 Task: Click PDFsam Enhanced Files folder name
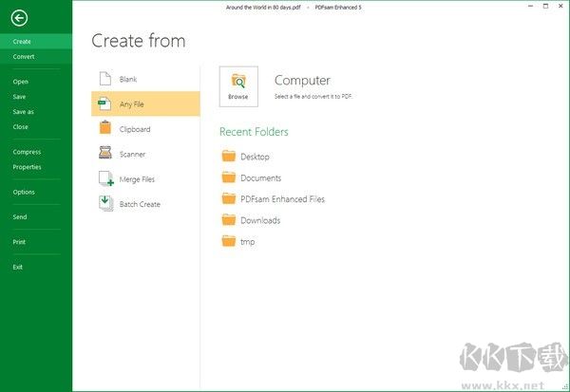pos(282,199)
